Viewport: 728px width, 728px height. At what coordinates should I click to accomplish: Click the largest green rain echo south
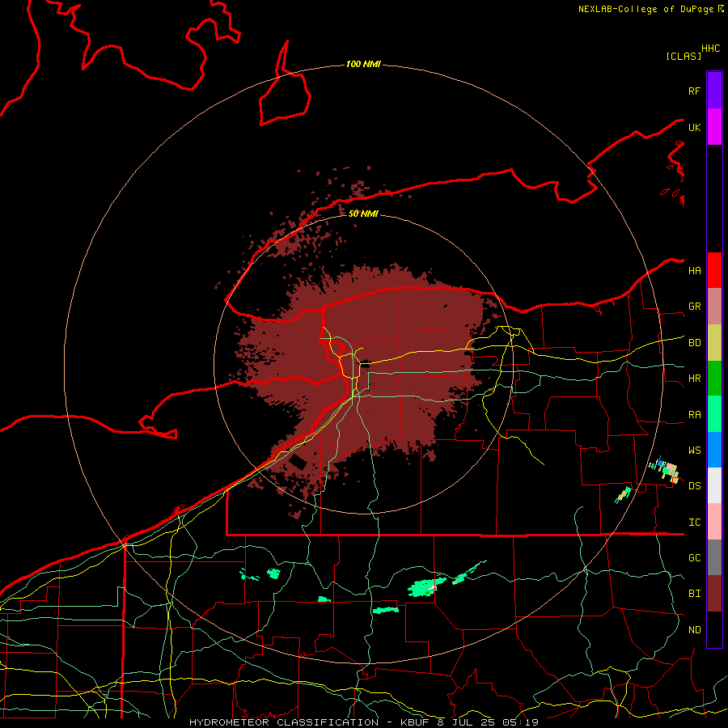point(425,587)
